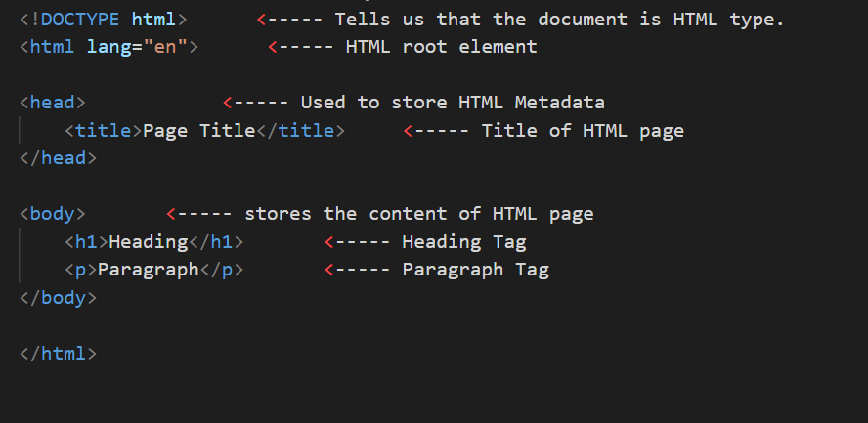
Task: Click the "en" attribute value string
Action: (x=165, y=47)
